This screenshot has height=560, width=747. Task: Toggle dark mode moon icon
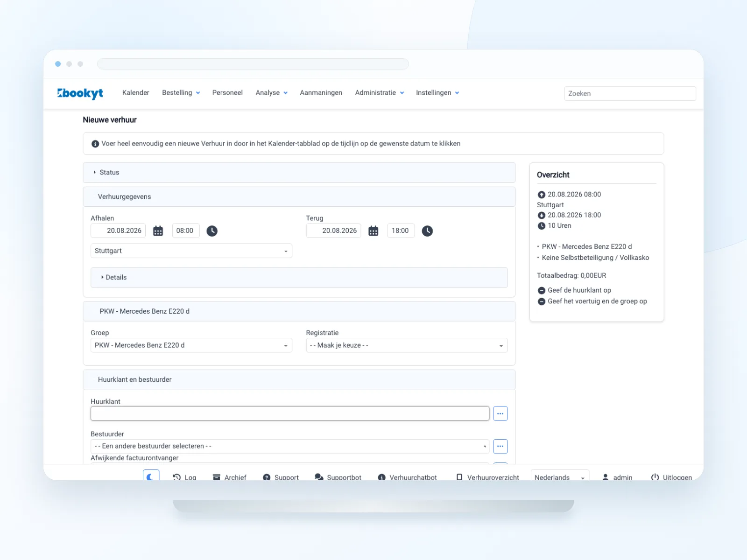[x=151, y=476]
